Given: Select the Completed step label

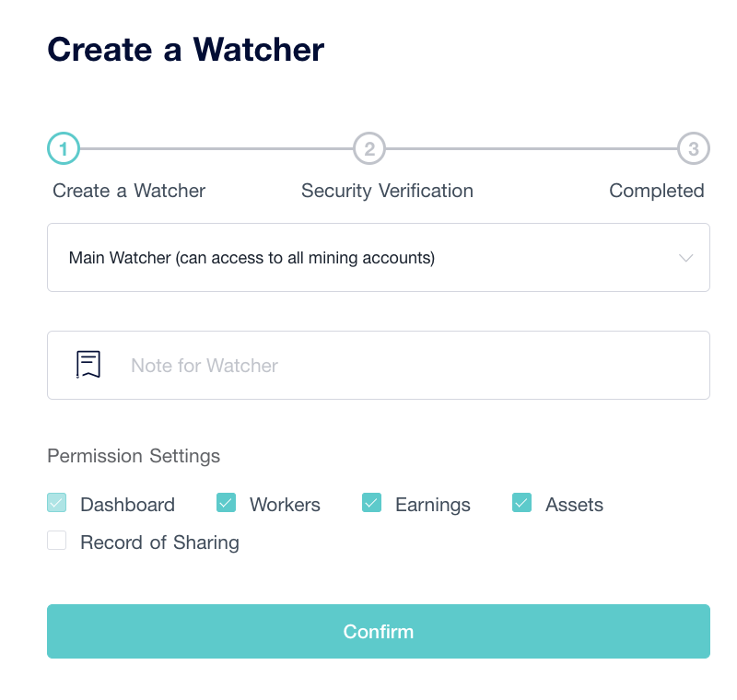Looking at the screenshot, I should pos(657,191).
